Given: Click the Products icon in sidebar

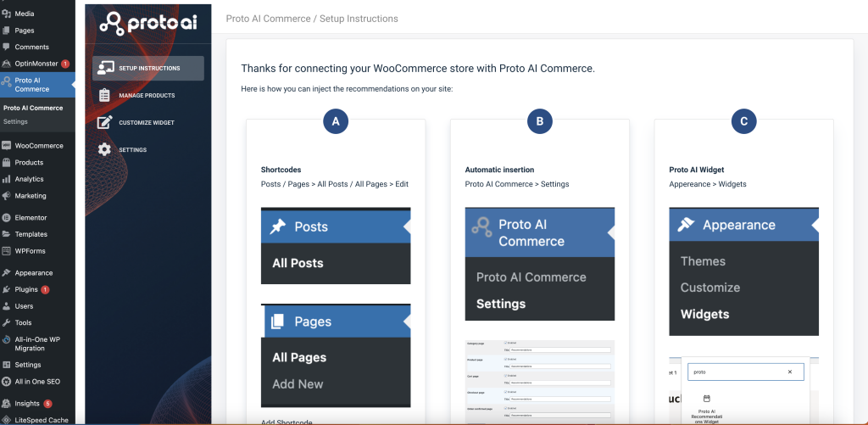Looking at the screenshot, I should click(x=6, y=162).
